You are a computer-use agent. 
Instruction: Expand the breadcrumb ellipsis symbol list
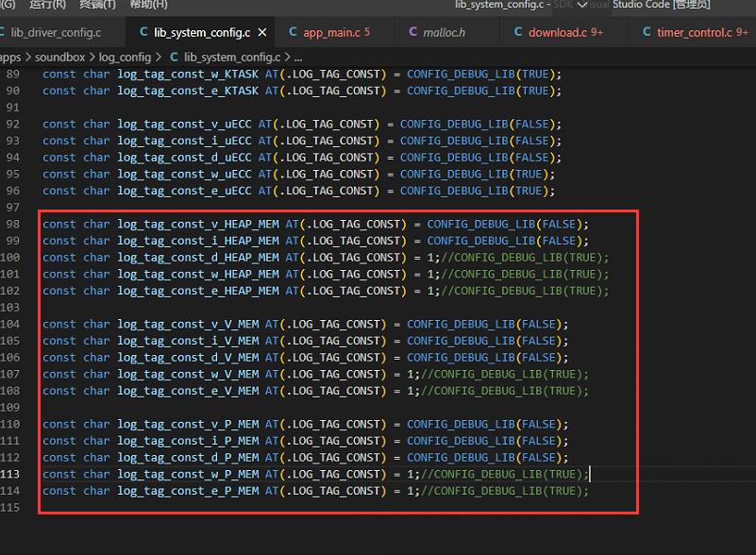[x=298, y=58]
